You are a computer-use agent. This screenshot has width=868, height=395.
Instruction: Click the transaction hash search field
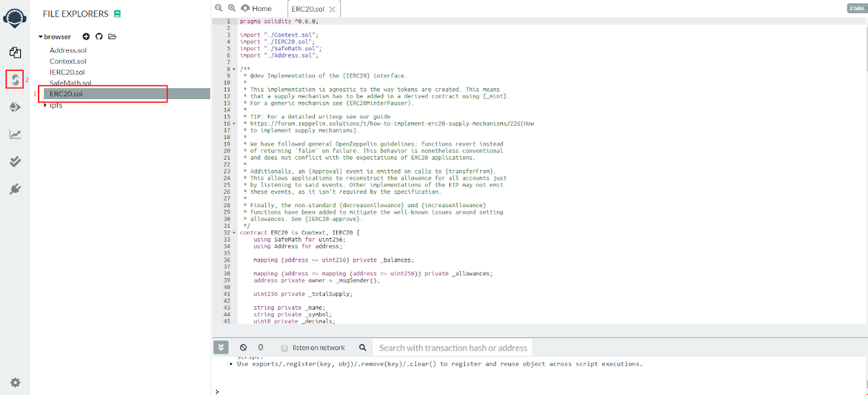453,348
